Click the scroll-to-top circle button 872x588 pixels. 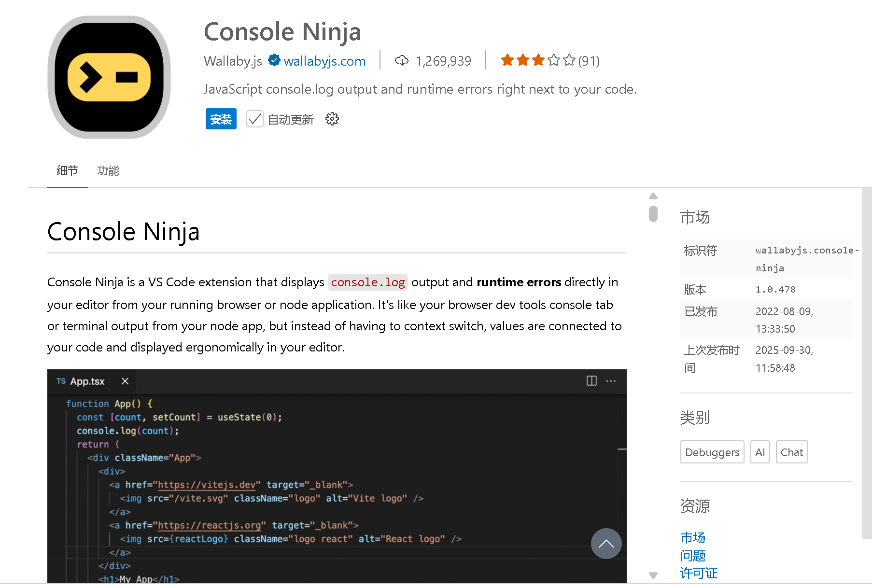[606, 544]
